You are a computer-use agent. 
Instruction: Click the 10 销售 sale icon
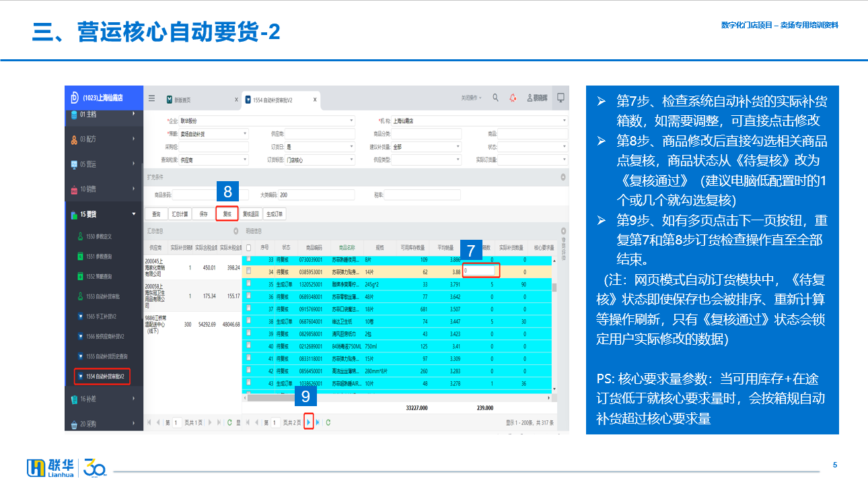(x=74, y=189)
